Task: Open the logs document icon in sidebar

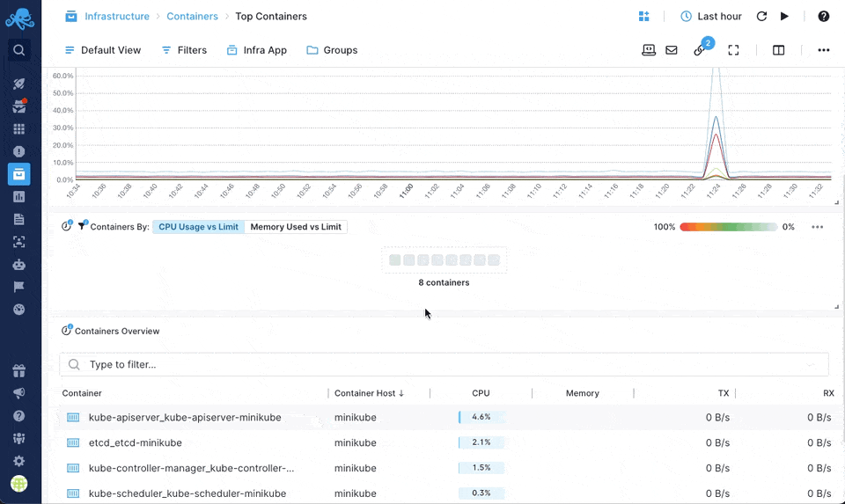Action: tap(18, 219)
